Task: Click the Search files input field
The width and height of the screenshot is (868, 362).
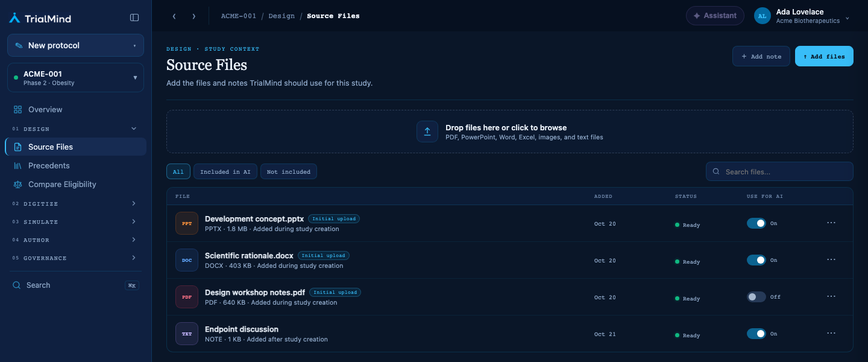Action: coord(779,172)
